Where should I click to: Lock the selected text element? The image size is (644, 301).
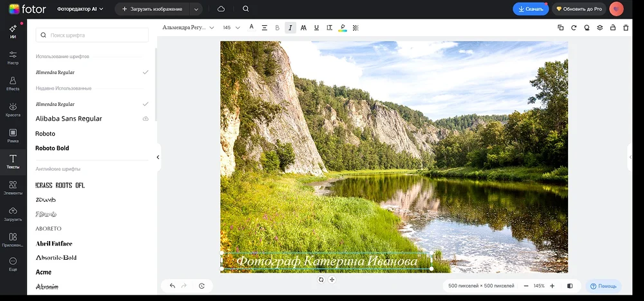(x=613, y=28)
